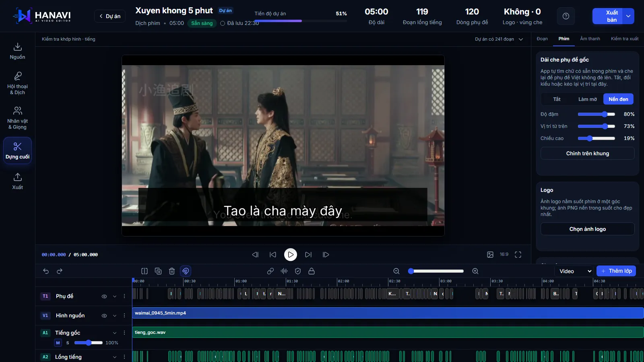Click the Thêm lớp button
The width and height of the screenshot is (644, 362).
(616, 271)
